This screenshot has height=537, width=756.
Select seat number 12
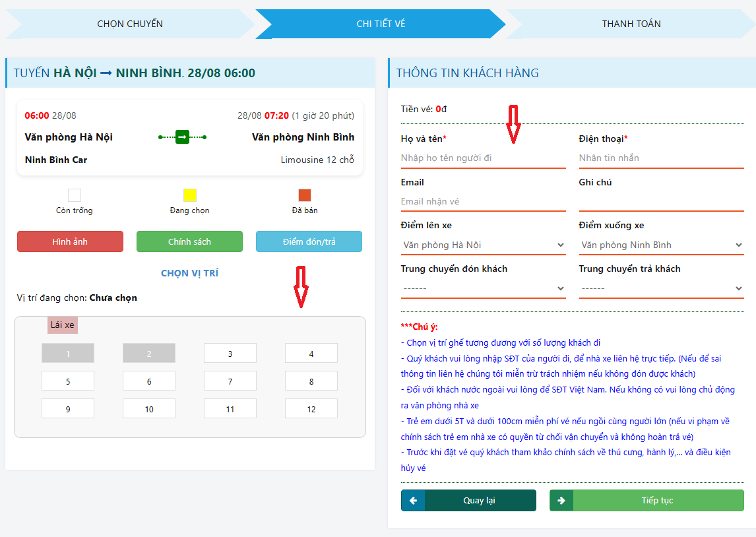tap(311, 409)
